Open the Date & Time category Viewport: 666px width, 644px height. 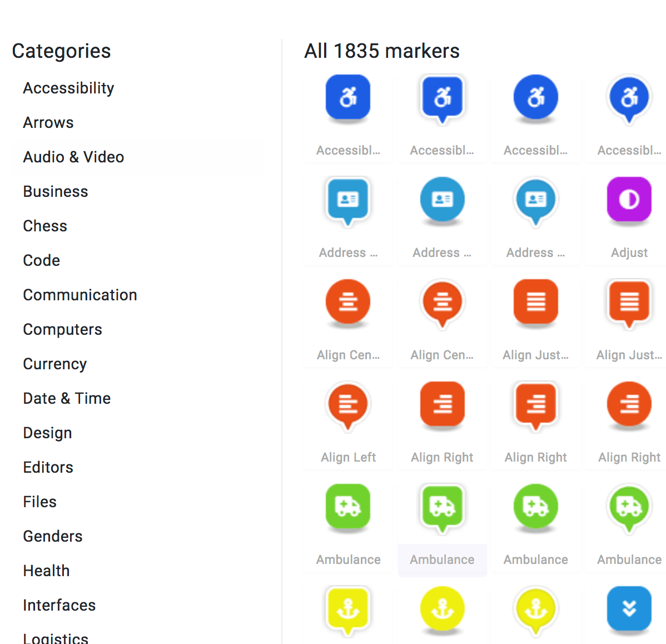pos(67,398)
